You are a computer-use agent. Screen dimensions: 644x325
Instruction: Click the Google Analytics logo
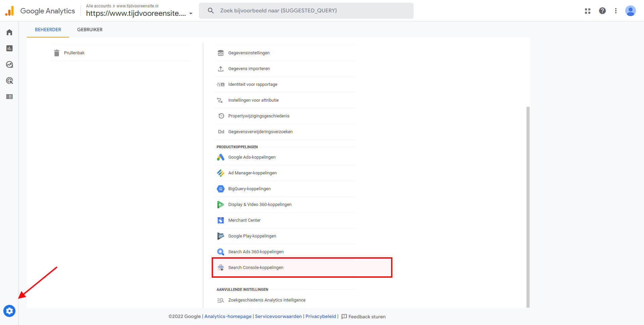point(40,11)
